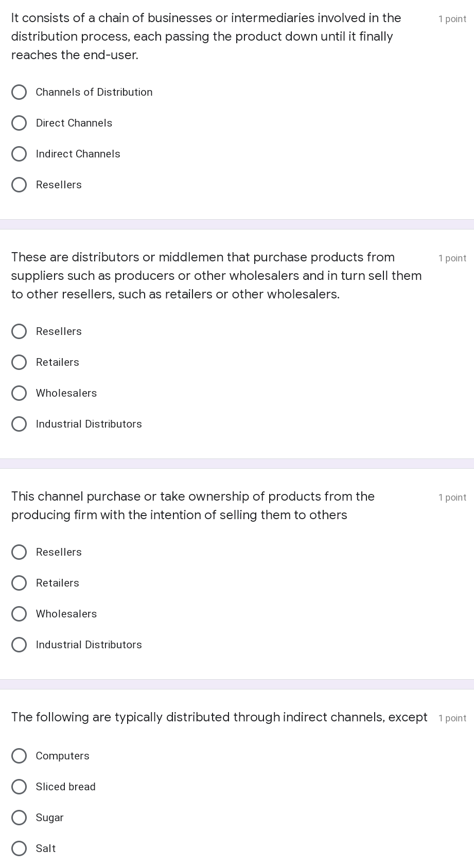Pick Wholesalers in the third question
474x868 pixels.
(19, 614)
